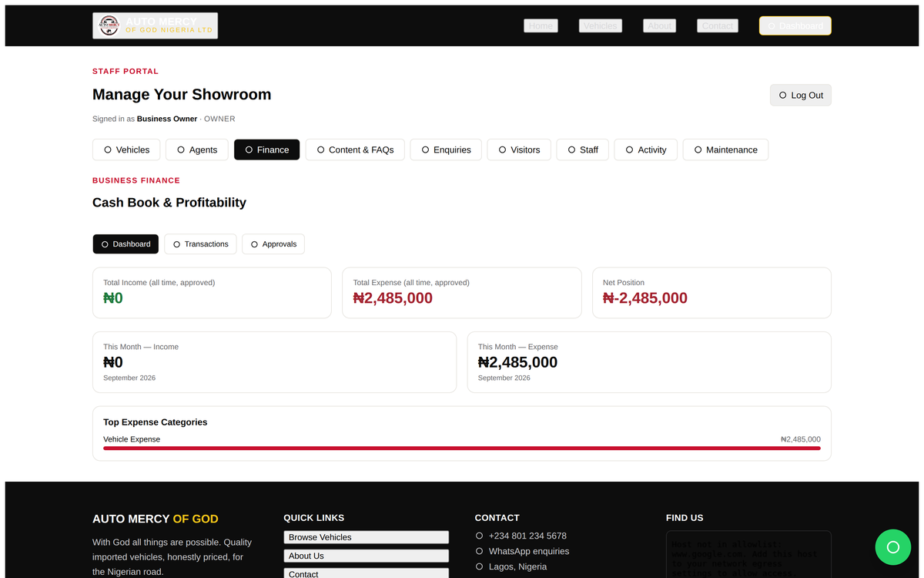This screenshot has width=924, height=578.
Task: Open the Transactions sub-tab
Action: coord(200,244)
